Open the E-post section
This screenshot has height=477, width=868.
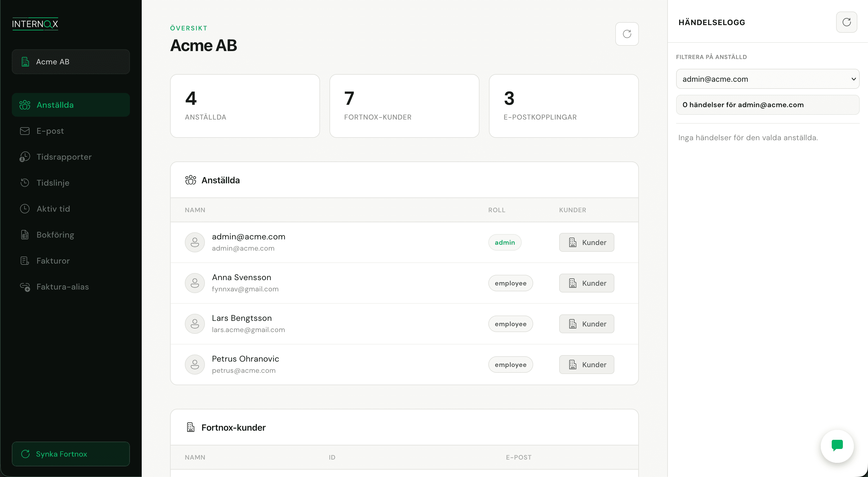click(71, 131)
